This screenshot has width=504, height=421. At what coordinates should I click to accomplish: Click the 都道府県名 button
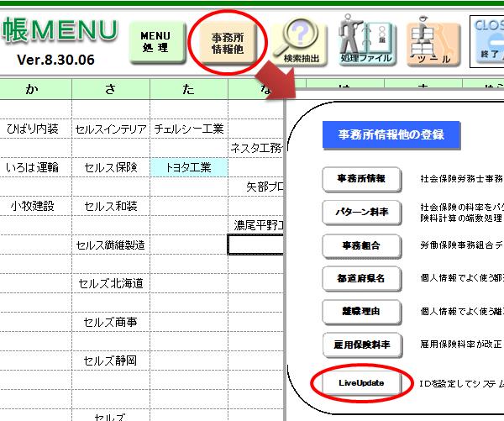click(361, 278)
